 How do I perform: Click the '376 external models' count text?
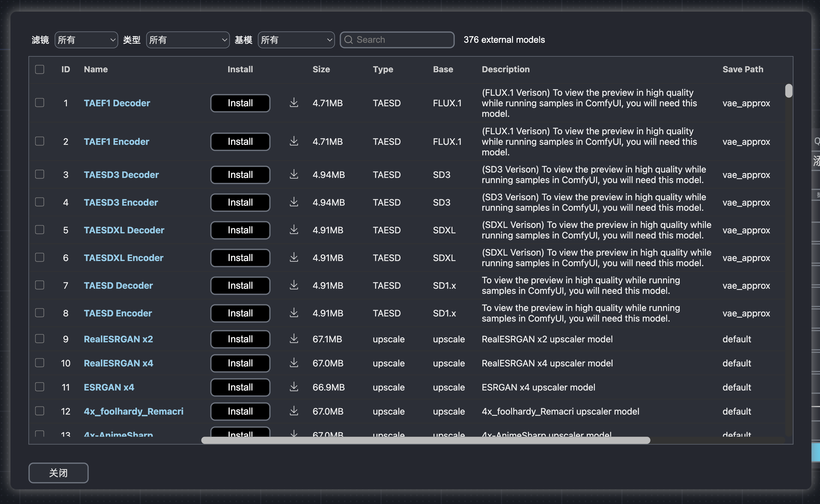point(504,40)
